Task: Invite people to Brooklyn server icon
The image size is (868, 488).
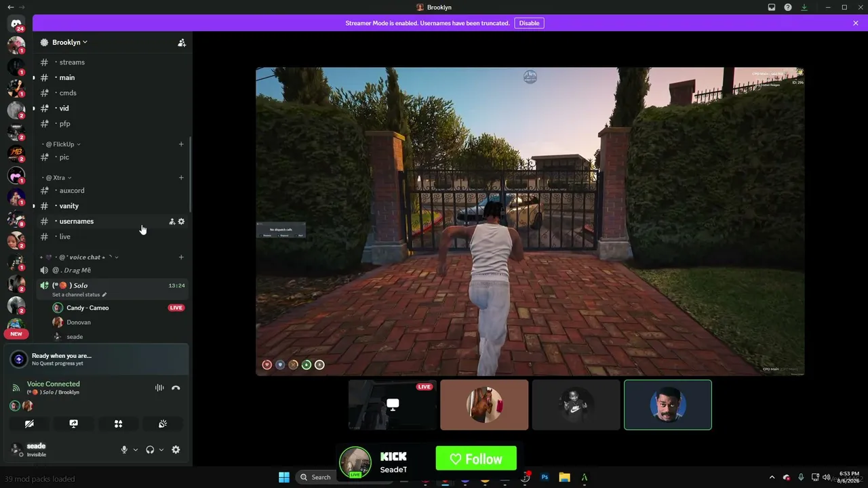Action: click(182, 43)
